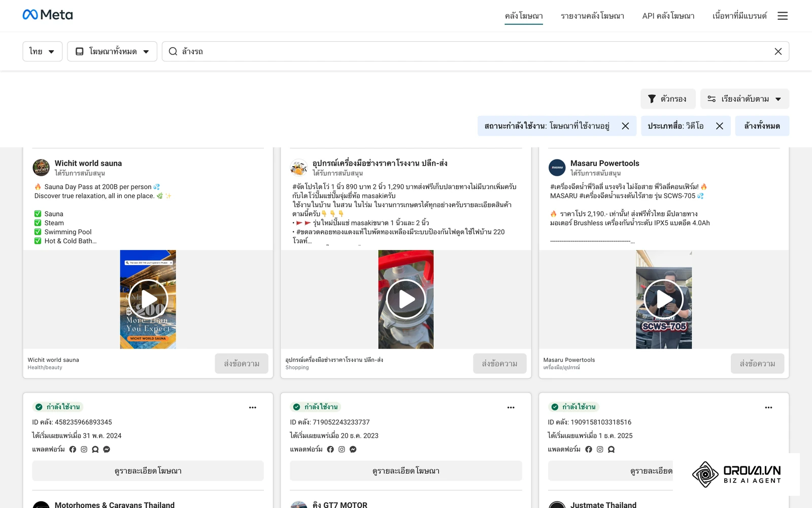812x508 pixels.
Task: Open Wichit world sauna page name link
Action: [x=88, y=163]
